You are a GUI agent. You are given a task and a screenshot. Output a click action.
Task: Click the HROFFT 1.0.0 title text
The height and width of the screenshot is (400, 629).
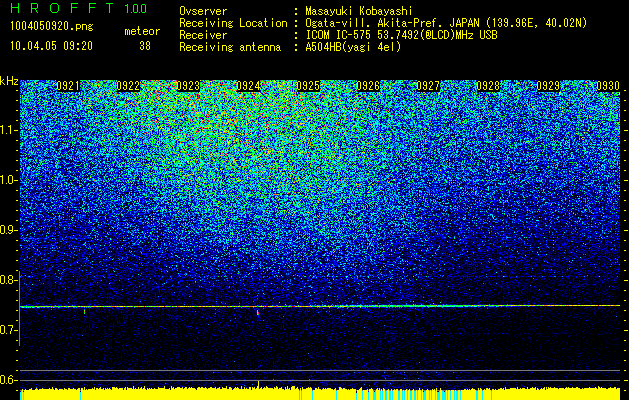click(x=79, y=8)
